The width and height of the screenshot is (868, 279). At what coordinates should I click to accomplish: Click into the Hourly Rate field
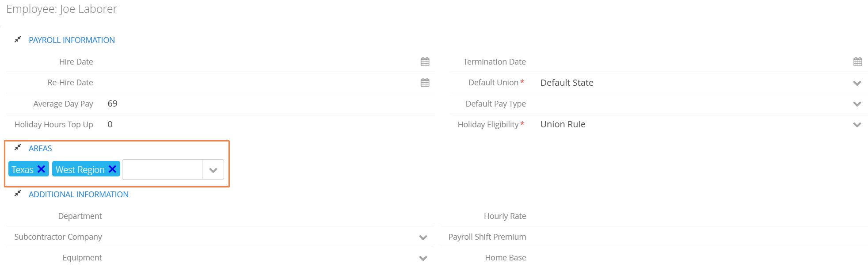(x=698, y=216)
